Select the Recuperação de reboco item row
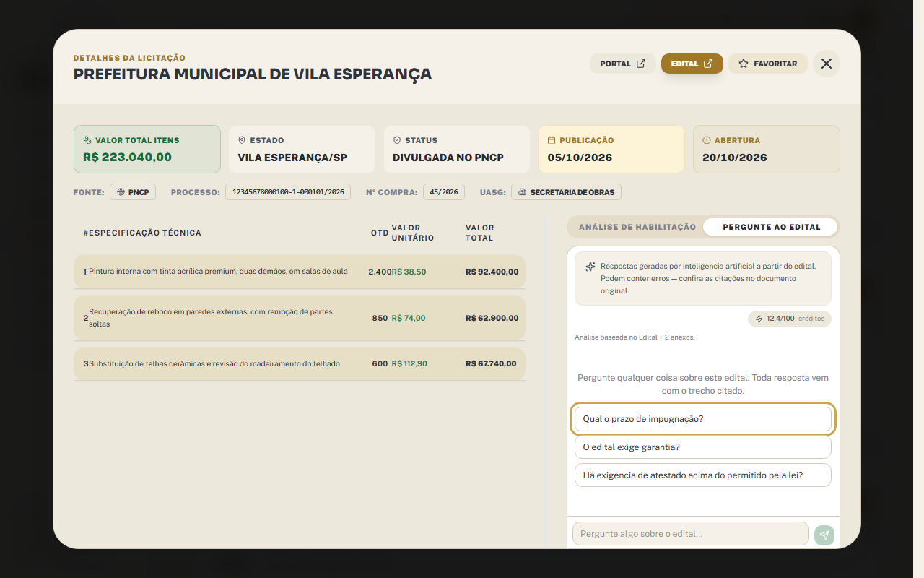The image size is (924, 578). [300, 318]
